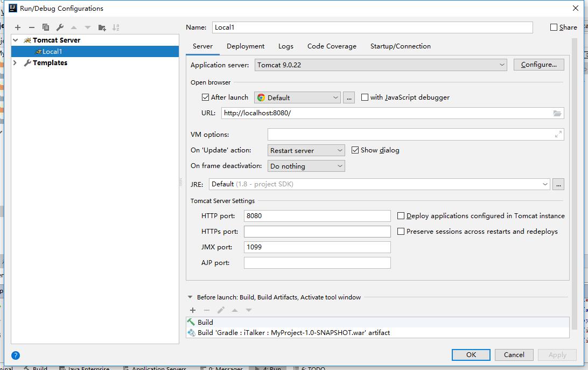
Task: Collapse the Tomcat Server tree node
Action: coord(16,40)
